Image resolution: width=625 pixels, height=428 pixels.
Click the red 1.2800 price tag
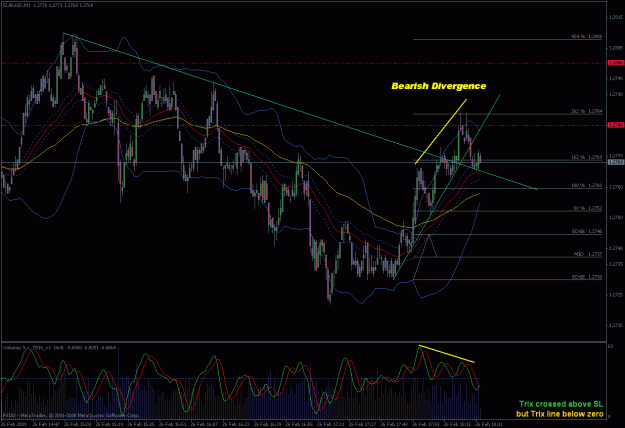(x=616, y=63)
